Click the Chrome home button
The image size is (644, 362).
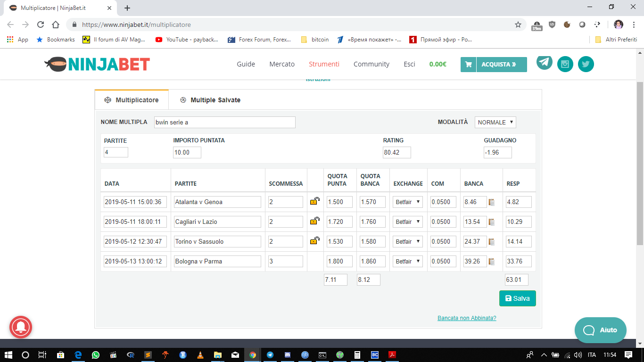point(56,25)
